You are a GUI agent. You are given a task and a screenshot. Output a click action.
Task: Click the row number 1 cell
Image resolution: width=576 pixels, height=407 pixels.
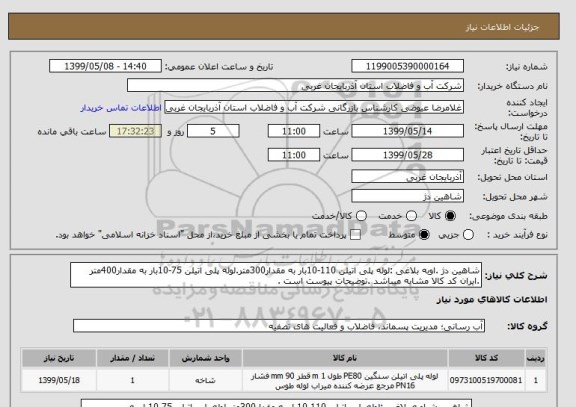click(x=536, y=381)
